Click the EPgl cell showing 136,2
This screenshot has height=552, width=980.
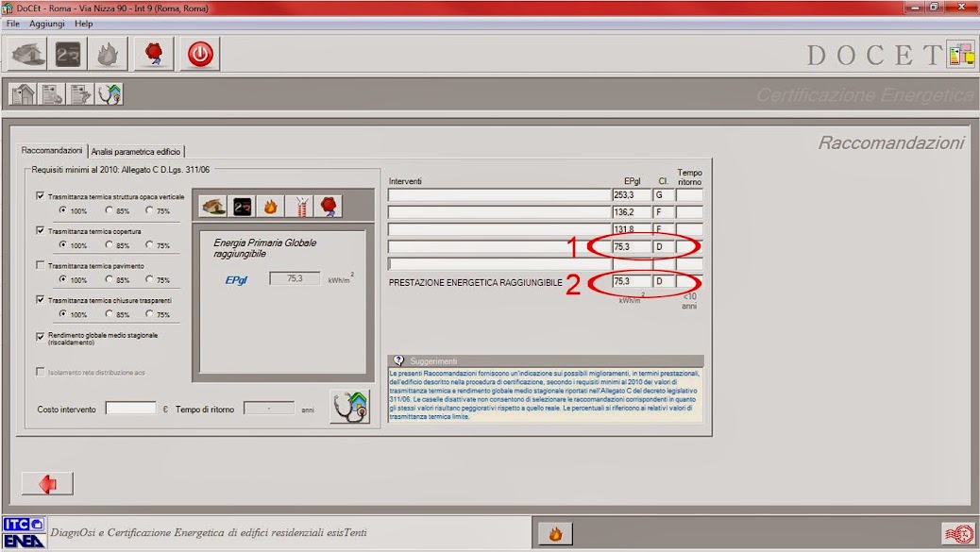pos(632,212)
